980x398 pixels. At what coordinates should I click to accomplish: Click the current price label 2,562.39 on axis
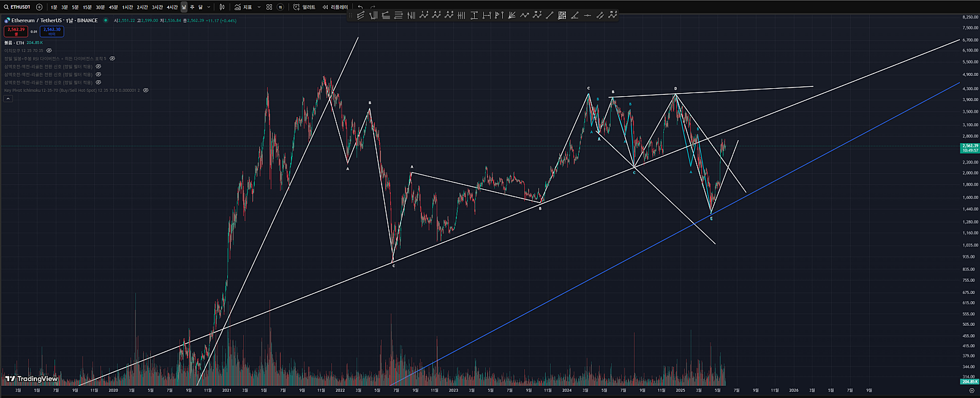click(x=970, y=146)
